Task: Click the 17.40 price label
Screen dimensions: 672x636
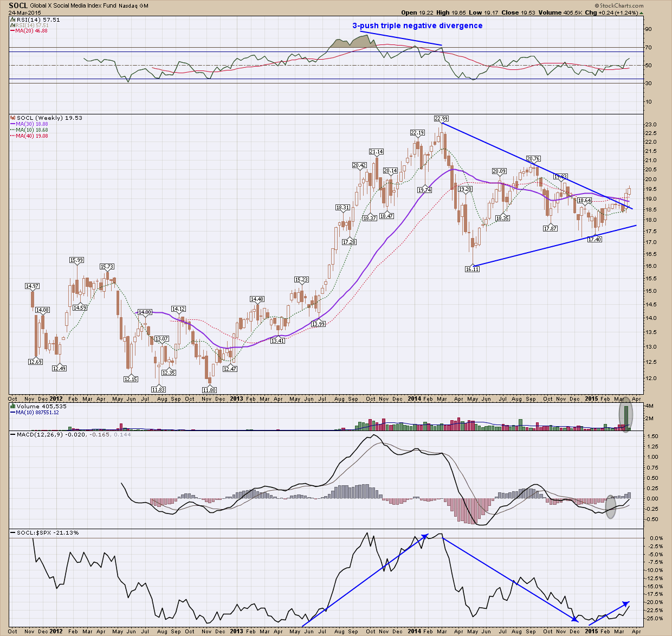Action: tap(595, 239)
